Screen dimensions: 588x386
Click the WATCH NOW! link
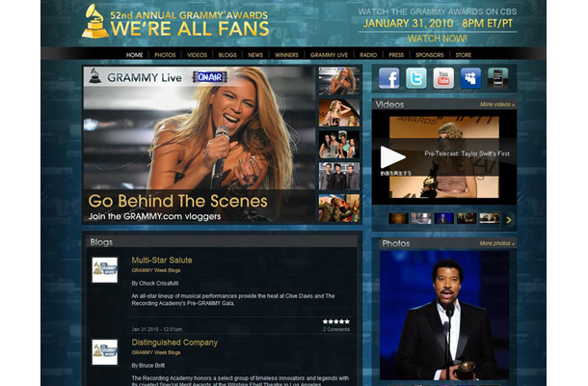coord(438,39)
